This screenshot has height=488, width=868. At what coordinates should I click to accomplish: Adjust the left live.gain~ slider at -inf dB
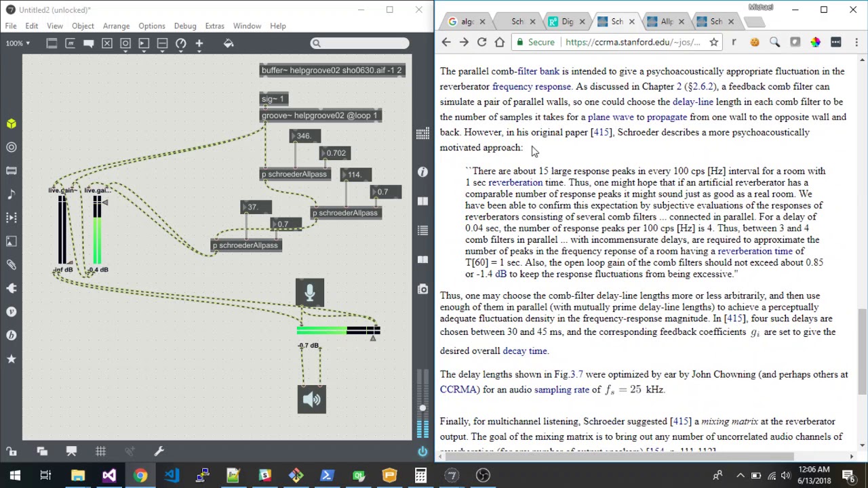click(x=62, y=230)
